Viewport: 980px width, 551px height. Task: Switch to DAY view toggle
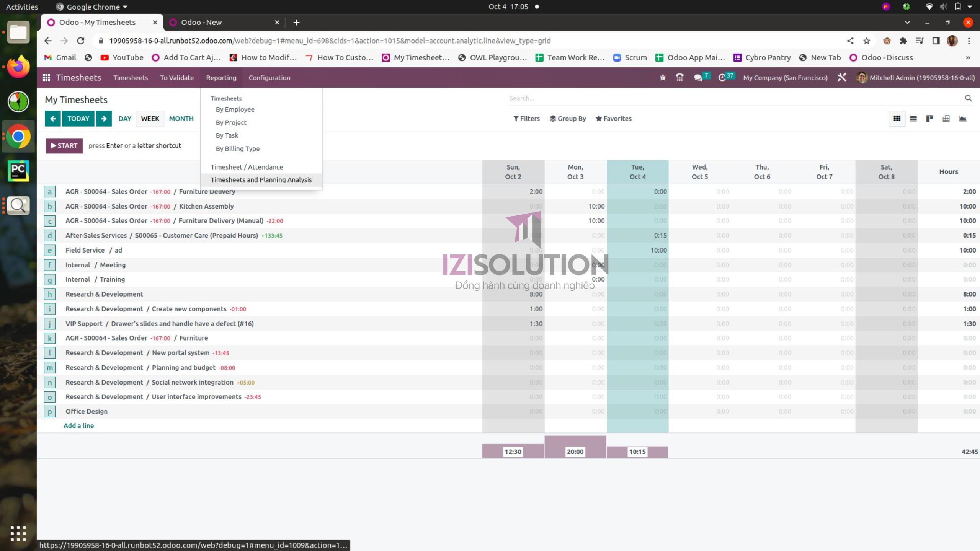[124, 119]
